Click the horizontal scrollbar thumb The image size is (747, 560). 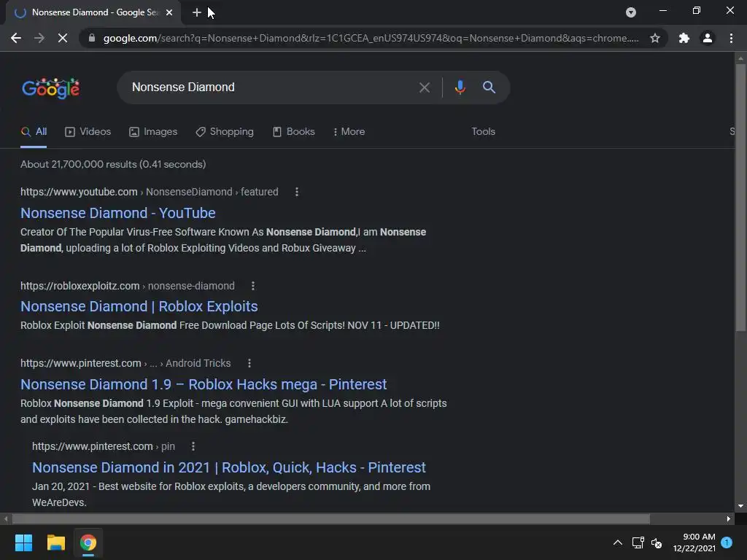click(x=330, y=519)
